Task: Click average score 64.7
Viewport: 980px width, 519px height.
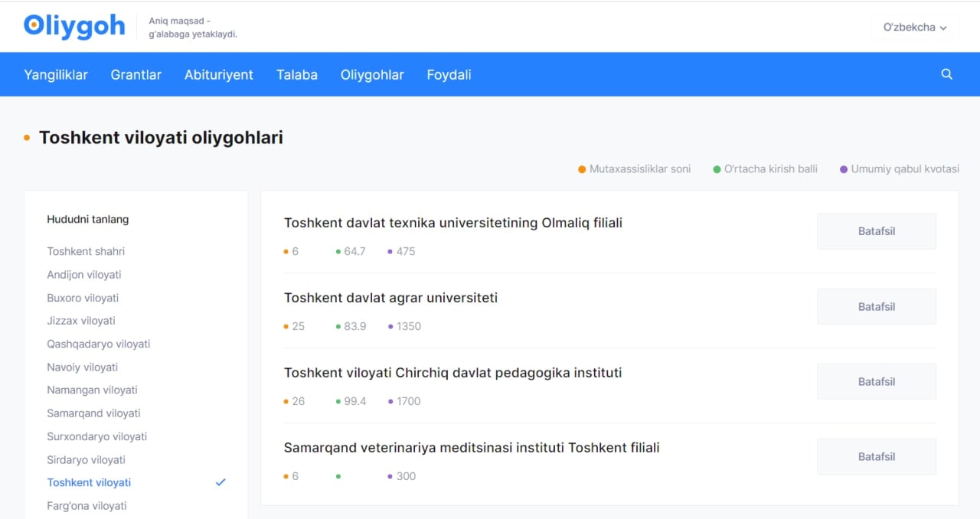Action: click(354, 251)
